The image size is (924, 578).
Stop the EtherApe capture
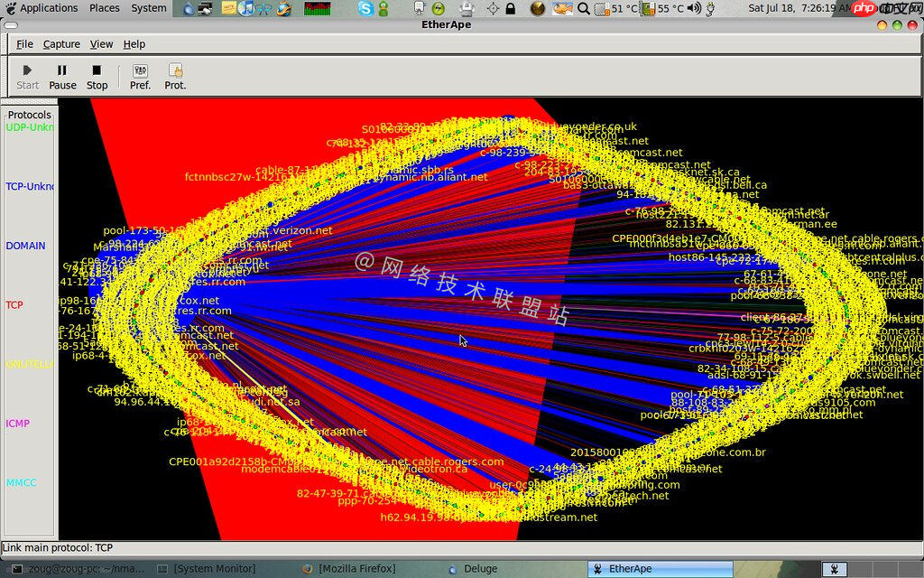97,77
